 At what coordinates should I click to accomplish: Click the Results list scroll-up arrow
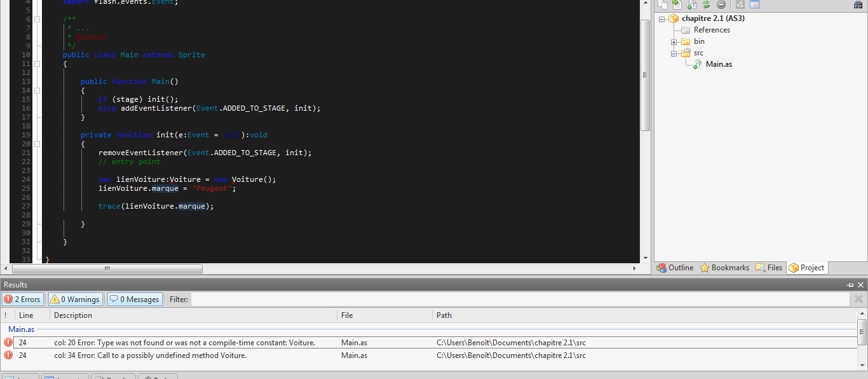pyautogui.click(x=862, y=314)
